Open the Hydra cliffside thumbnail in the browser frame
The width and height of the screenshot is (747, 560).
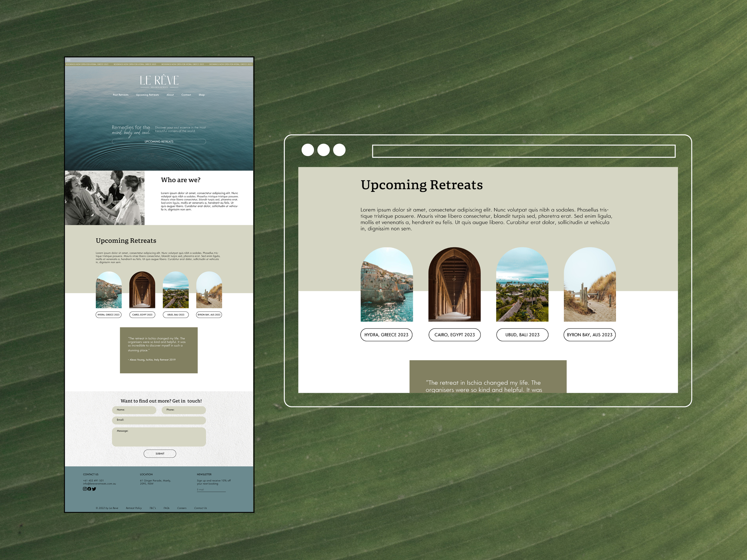[x=387, y=284]
